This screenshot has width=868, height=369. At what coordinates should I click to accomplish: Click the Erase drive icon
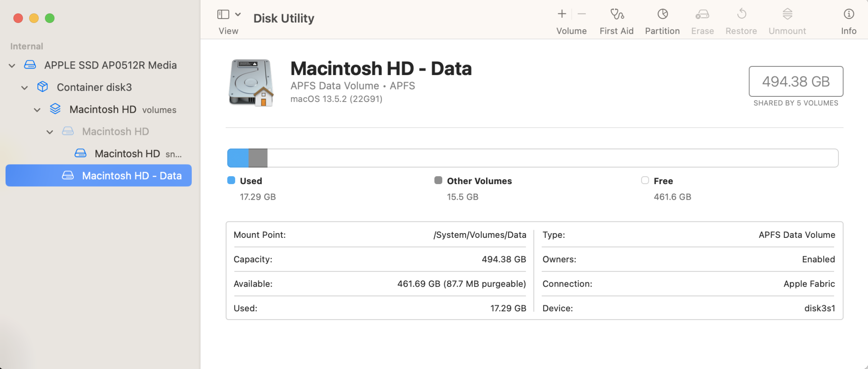pos(702,14)
